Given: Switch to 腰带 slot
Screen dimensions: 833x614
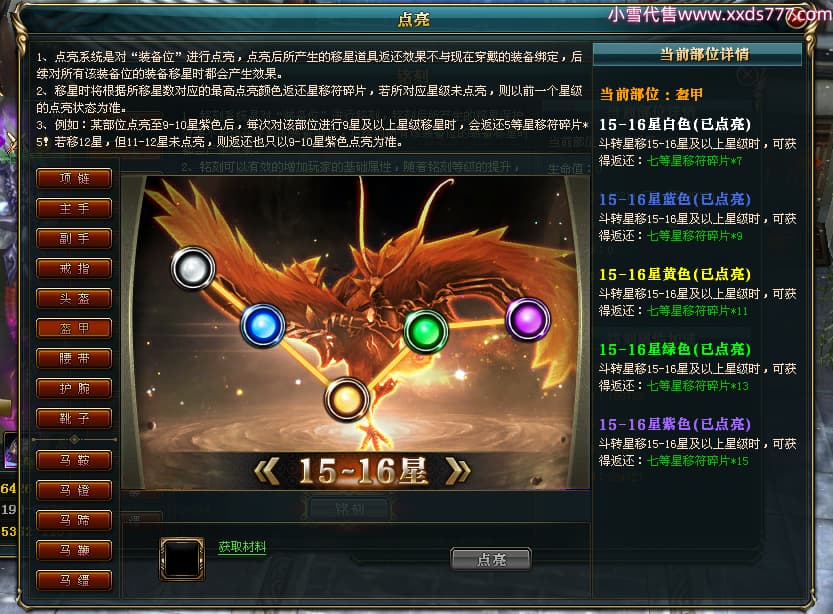Looking at the screenshot, I should (x=74, y=358).
